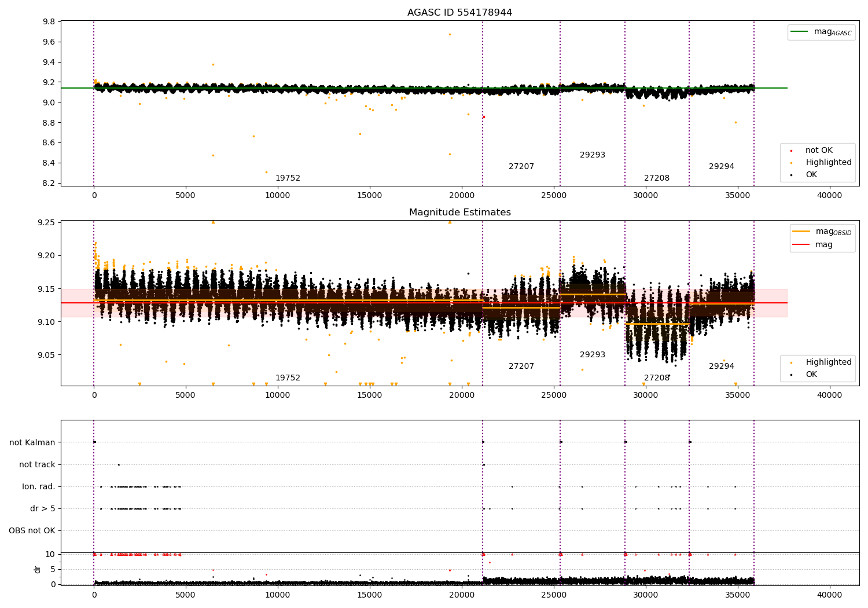Click y-tick 8.8 on top plot

pos(49,123)
